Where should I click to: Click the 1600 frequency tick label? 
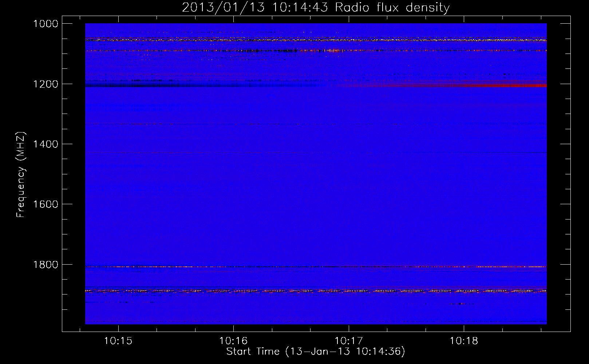point(46,204)
